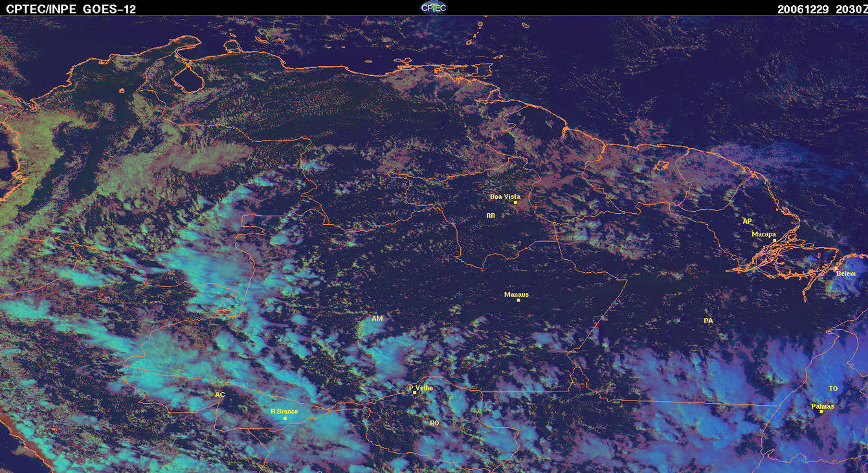868x473 pixels.
Task: Select the PA state label
Action: pyautogui.click(x=708, y=321)
